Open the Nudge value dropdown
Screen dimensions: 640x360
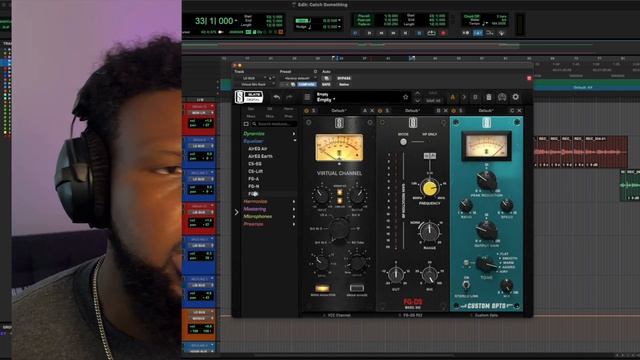pyautogui.click(x=340, y=27)
